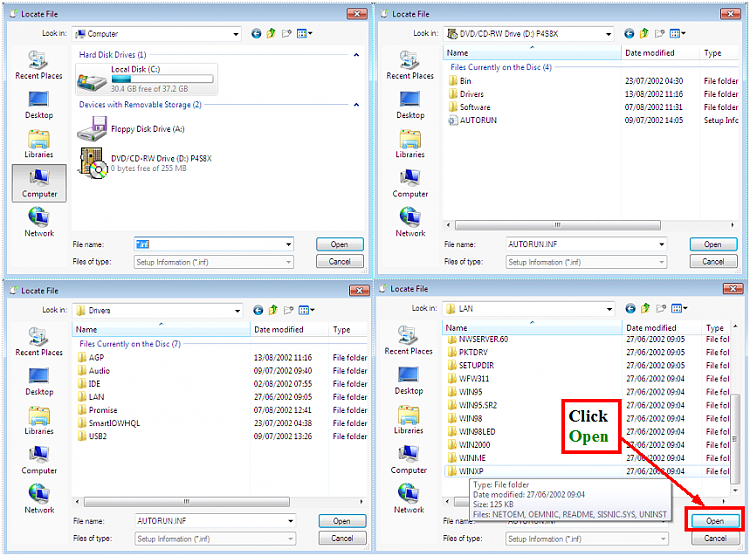
Task: Click Up One Level in DVD/CD-RW dialog
Action: (x=644, y=33)
